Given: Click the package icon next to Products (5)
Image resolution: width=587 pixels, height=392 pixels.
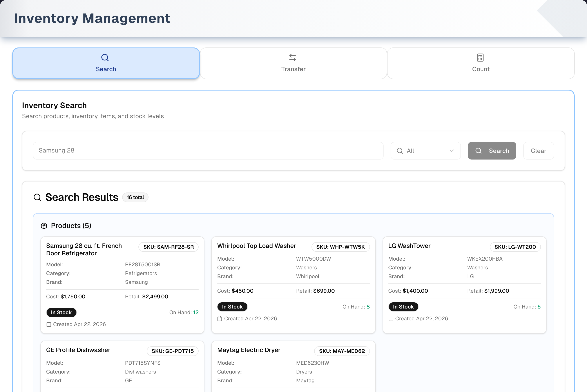Looking at the screenshot, I should [x=44, y=226].
